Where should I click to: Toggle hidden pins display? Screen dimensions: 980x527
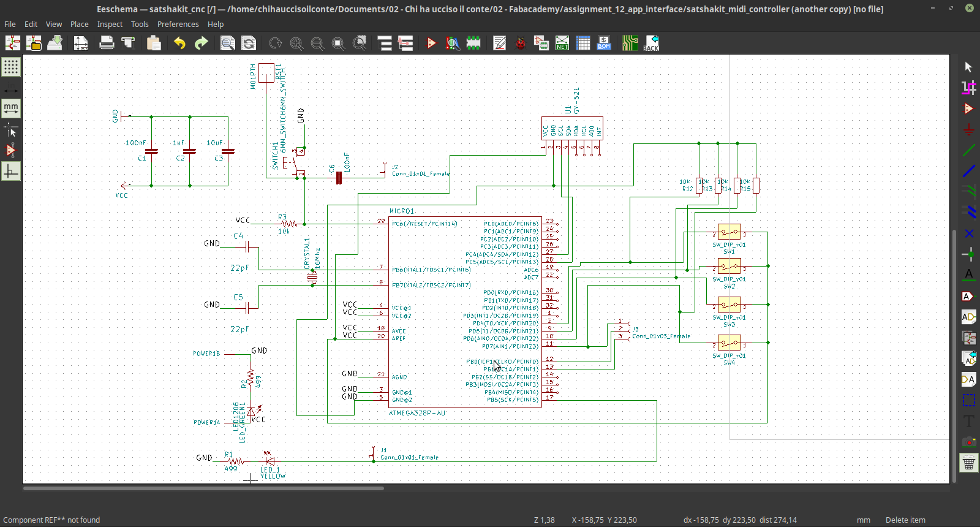[x=11, y=150]
